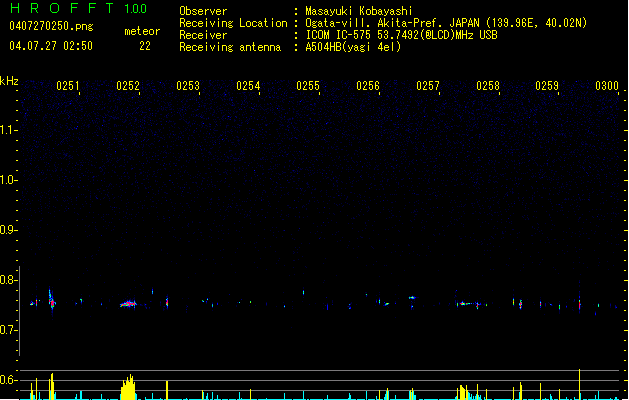Click the yellow intensity cluster after 0257
Screen dimensions: 629x400
click(x=464, y=392)
